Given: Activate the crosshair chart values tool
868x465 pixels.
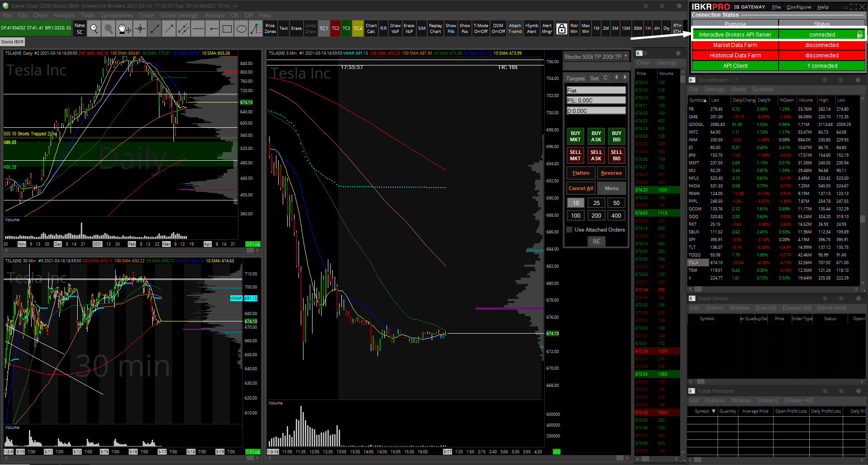Looking at the screenshot, I should pos(140,29).
